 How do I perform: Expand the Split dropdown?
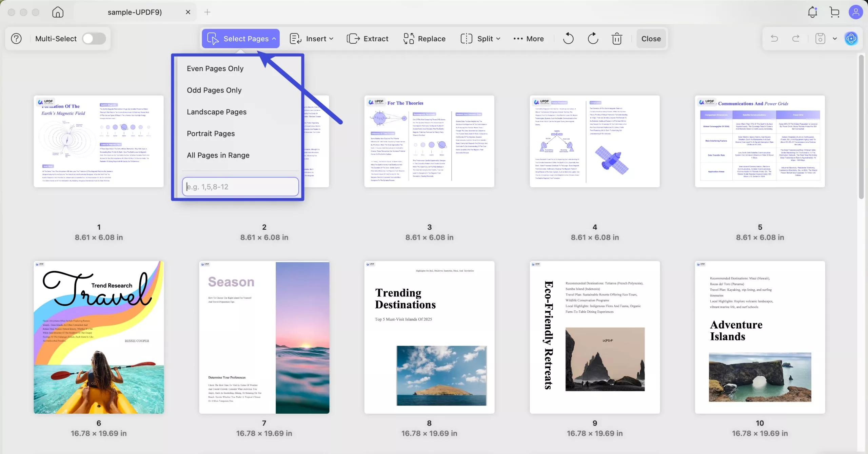click(x=481, y=39)
